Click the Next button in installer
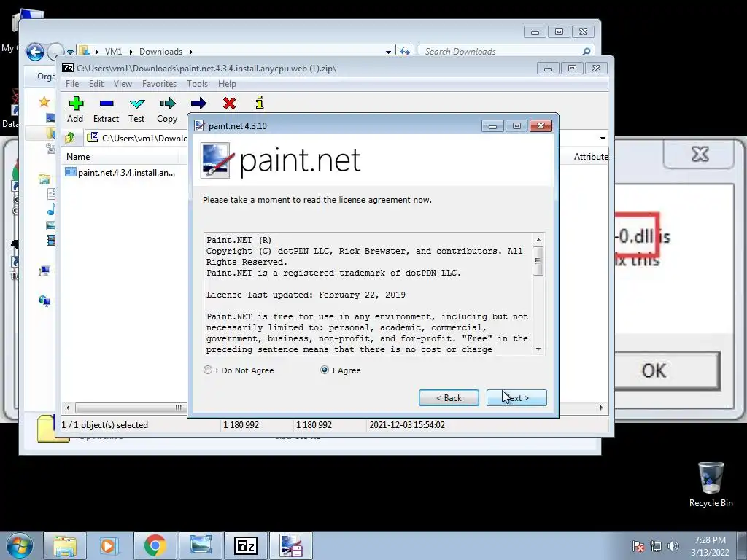 coord(516,397)
